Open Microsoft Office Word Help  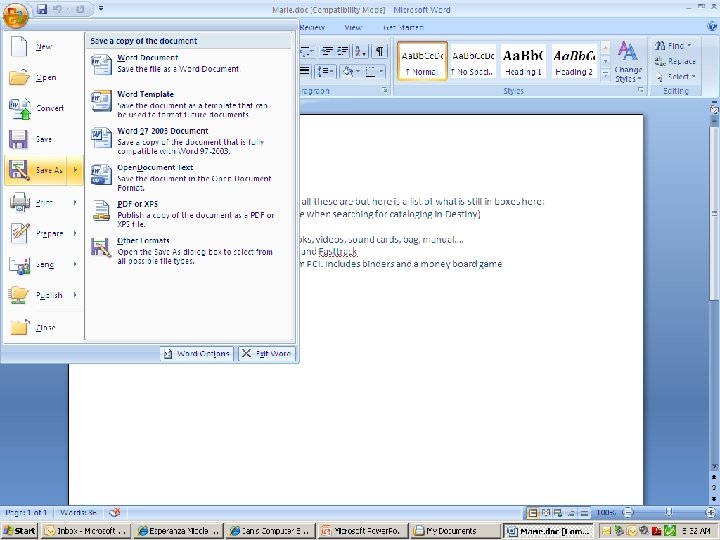pyautogui.click(x=712, y=27)
